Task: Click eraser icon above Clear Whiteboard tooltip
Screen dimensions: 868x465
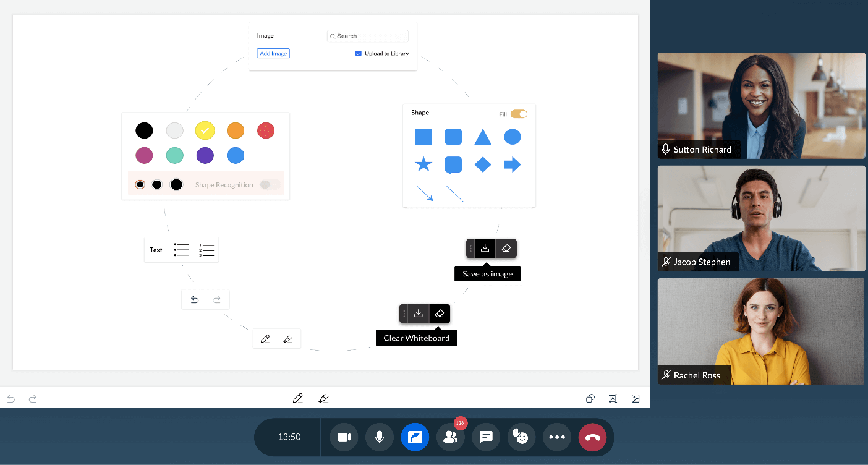Action: point(440,314)
